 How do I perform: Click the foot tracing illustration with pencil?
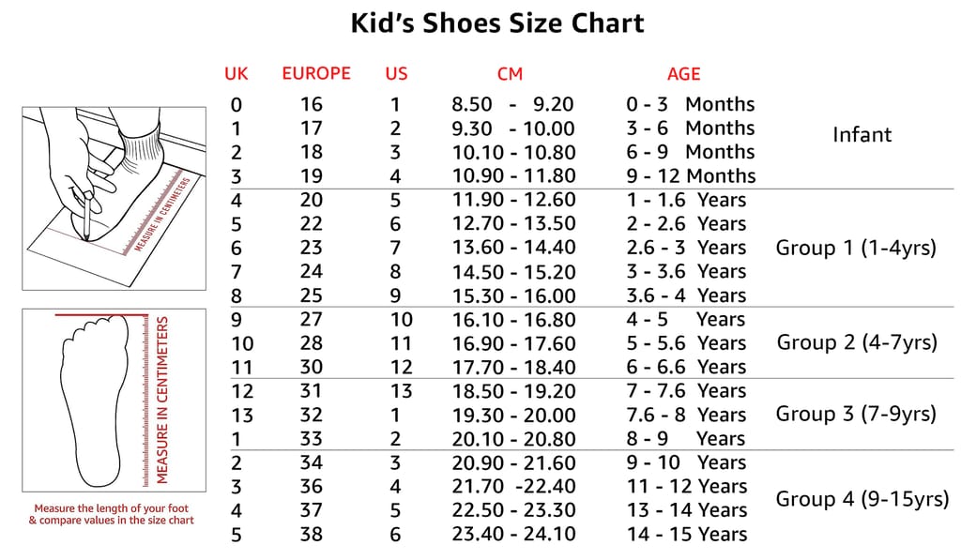click(x=114, y=198)
